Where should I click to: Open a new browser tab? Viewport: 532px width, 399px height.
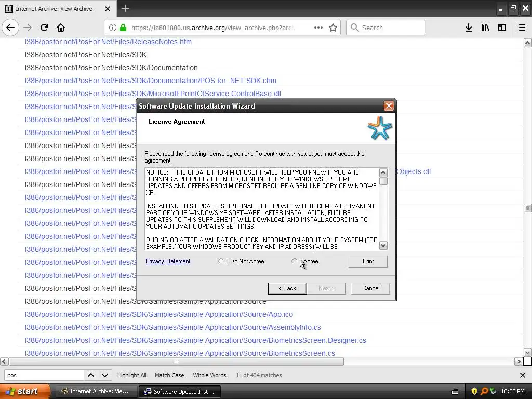(125, 8)
